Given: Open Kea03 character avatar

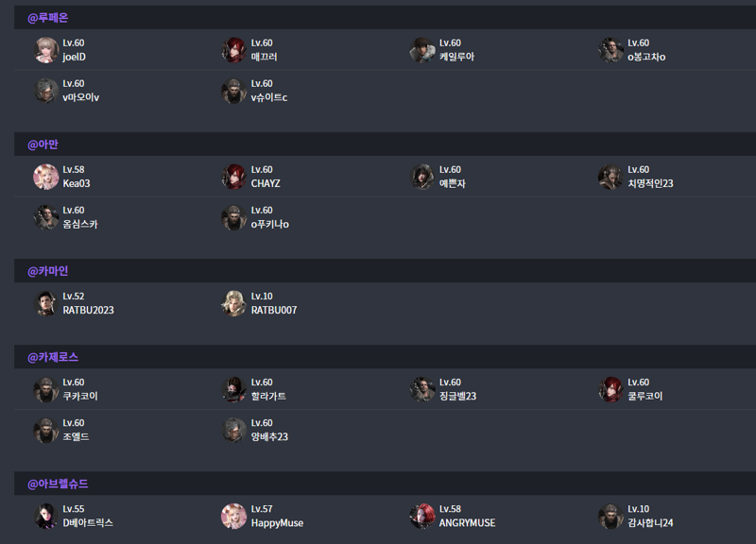Looking at the screenshot, I should (46, 177).
